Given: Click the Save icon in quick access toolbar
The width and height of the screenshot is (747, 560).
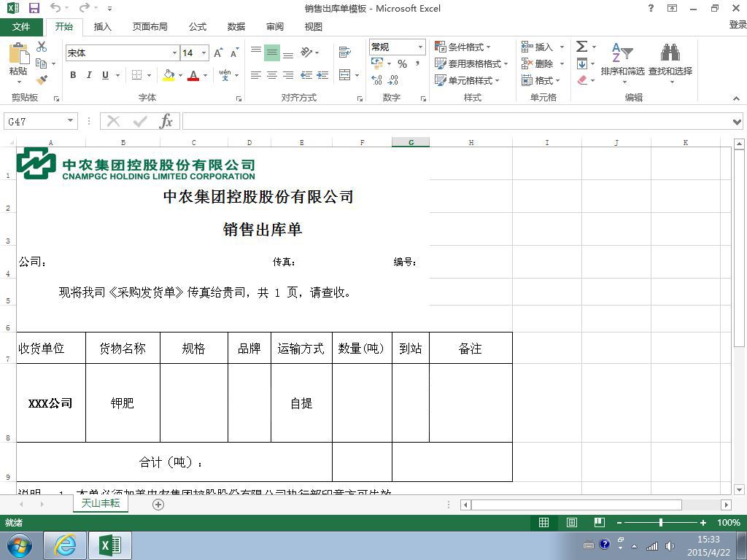Looking at the screenshot, I should coord(34,8).
